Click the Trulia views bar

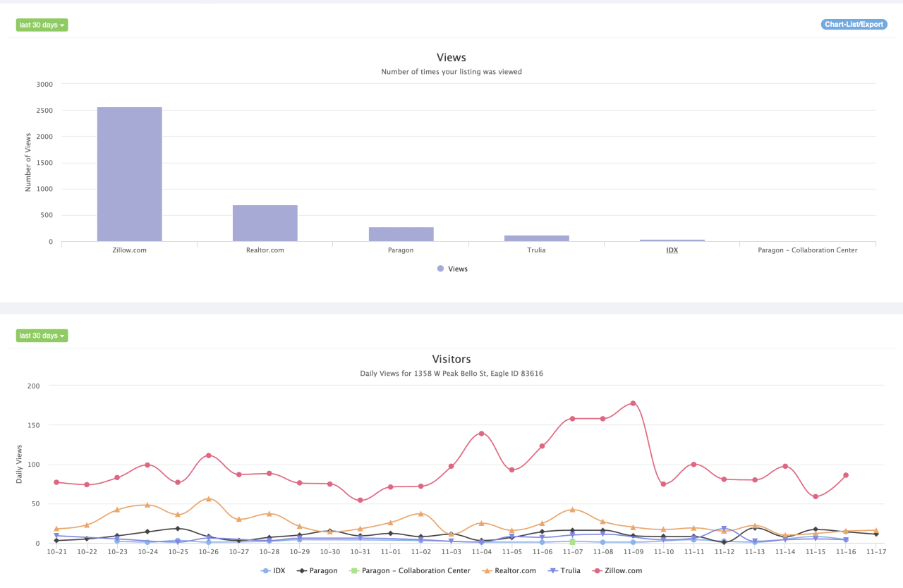pos(537,238)
